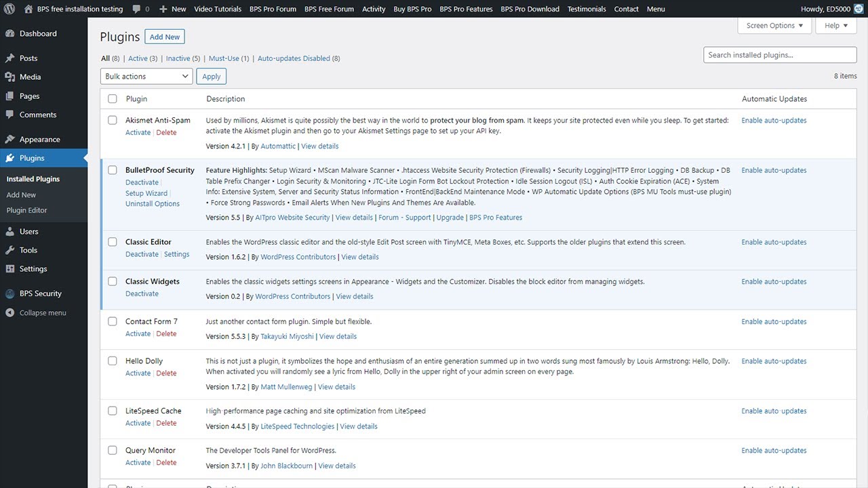Enable auto-updates for Classic Widgets

click(x=774, y=281)
